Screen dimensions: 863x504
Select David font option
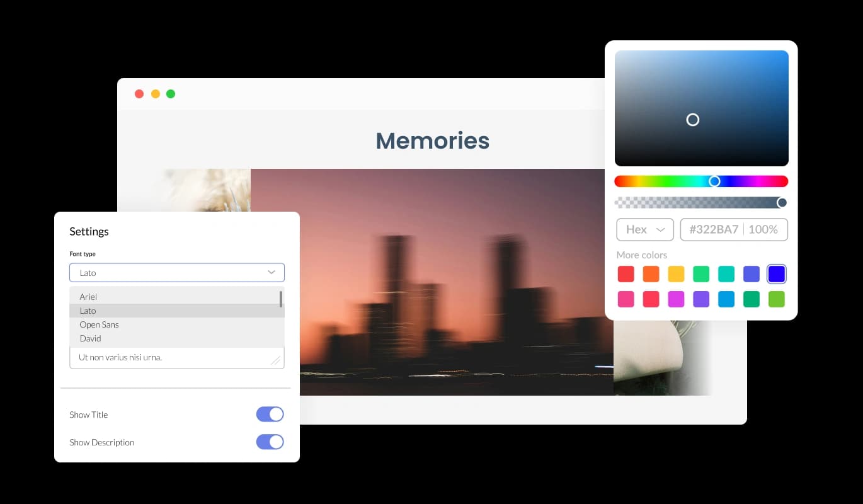(177, 338)
